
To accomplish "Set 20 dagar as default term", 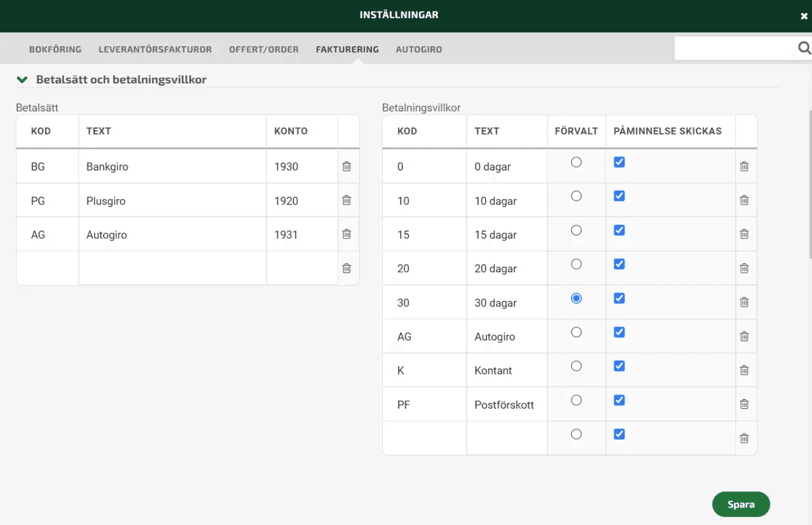I will (576, 264).
